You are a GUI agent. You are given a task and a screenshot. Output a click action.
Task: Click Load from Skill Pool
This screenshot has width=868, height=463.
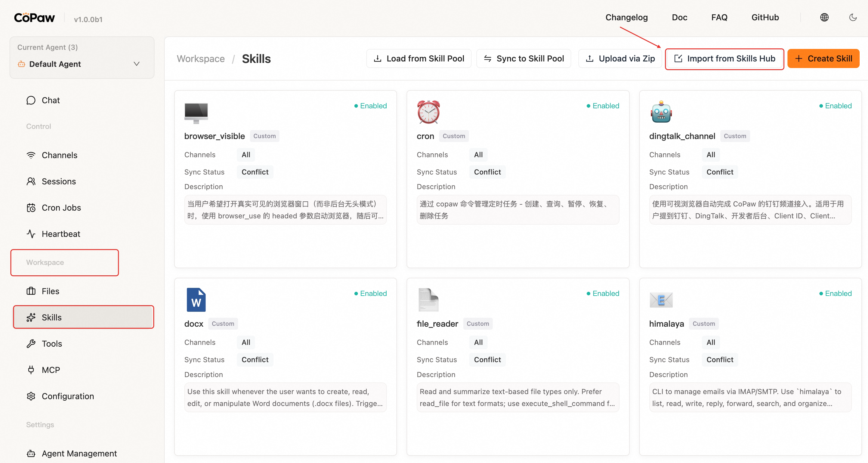pyautogui.click(x=418, y=59)
